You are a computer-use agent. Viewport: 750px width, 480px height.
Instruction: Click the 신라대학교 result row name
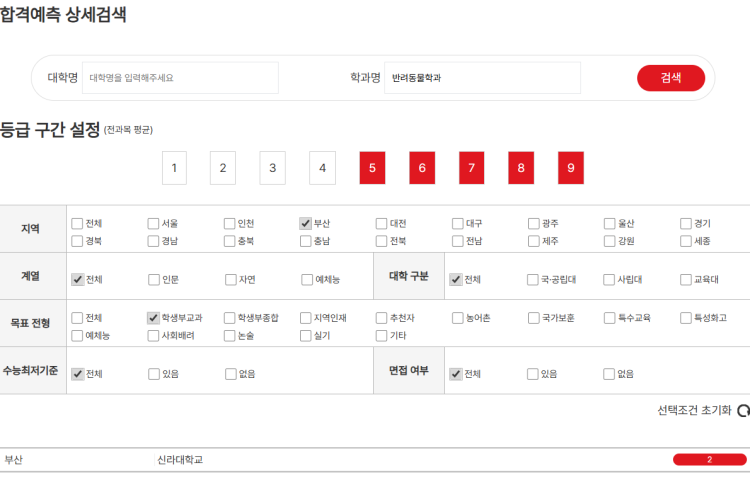click(x=180, y=460)
